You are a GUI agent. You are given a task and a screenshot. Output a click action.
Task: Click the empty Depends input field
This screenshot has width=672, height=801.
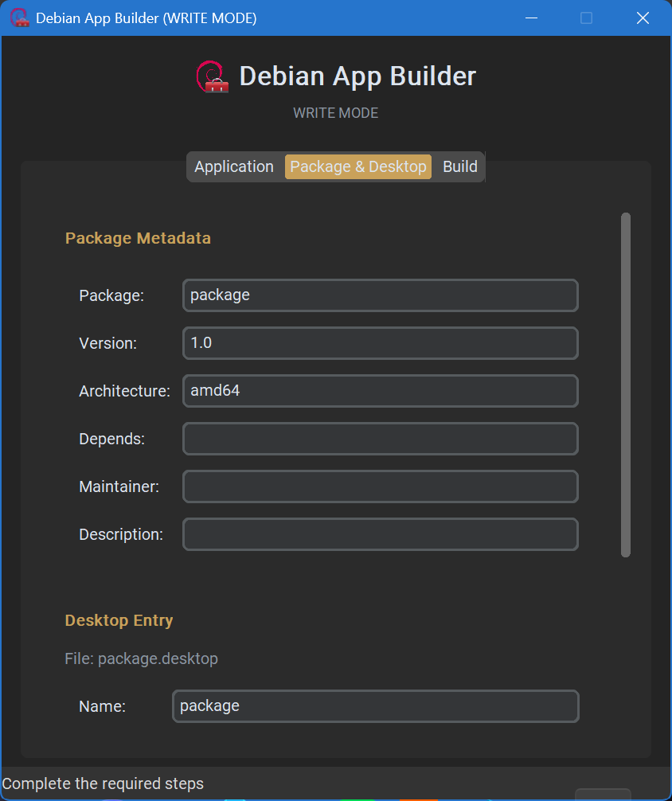click(381, 438)
